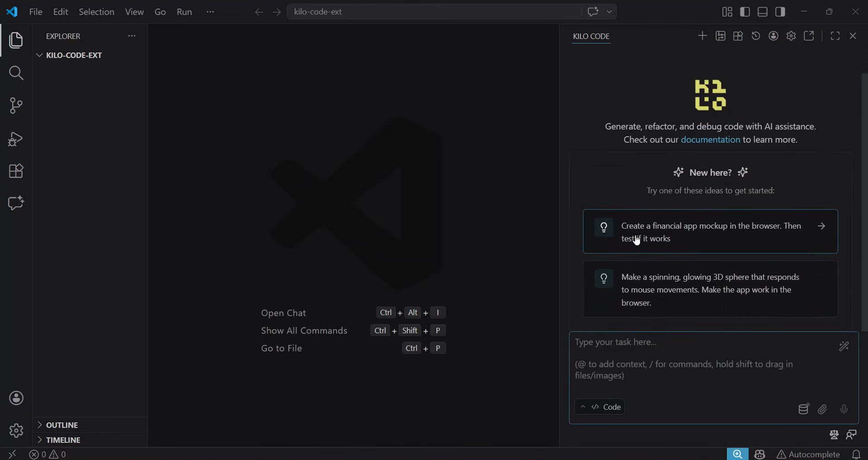Toggle the bottom panel layout button

pos(763,12)
